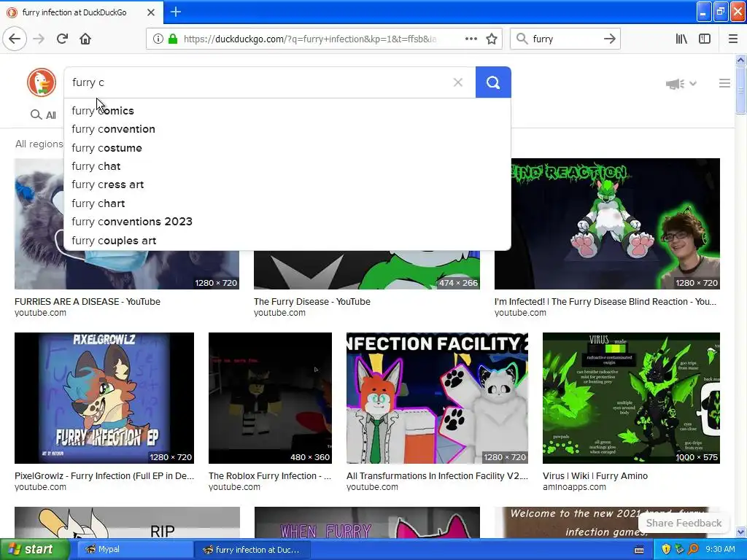The height and width of the screenshot is (560, 747).
Task: Open The Furry Disease - YouTube link
Action: point(312,301)
